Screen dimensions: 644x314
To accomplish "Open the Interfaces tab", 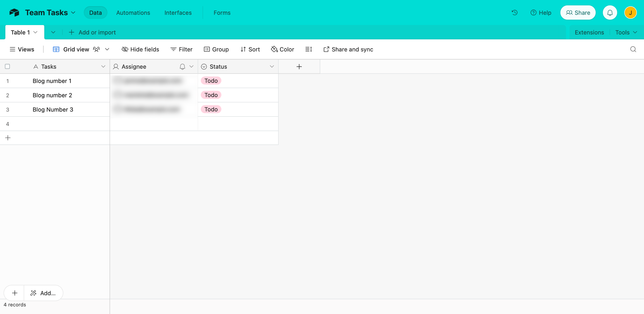I will [178, 13].
